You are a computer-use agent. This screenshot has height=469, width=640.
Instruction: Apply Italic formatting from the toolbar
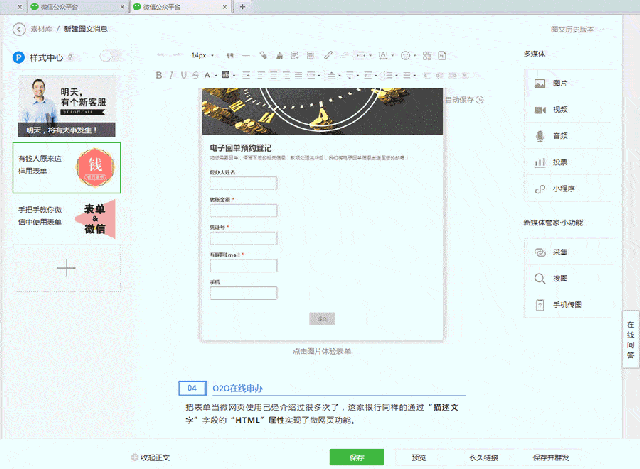(x=171, y=75)
